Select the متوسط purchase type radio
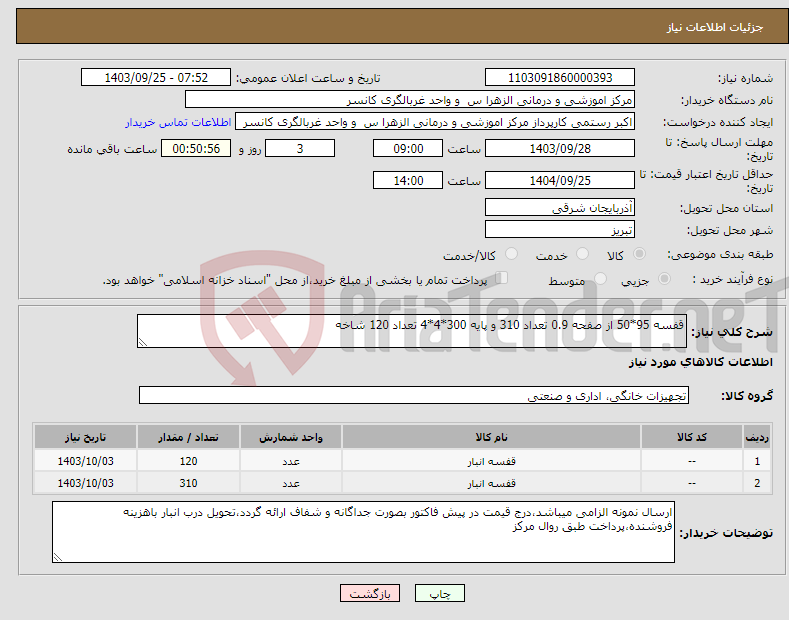 coord(600,279)
